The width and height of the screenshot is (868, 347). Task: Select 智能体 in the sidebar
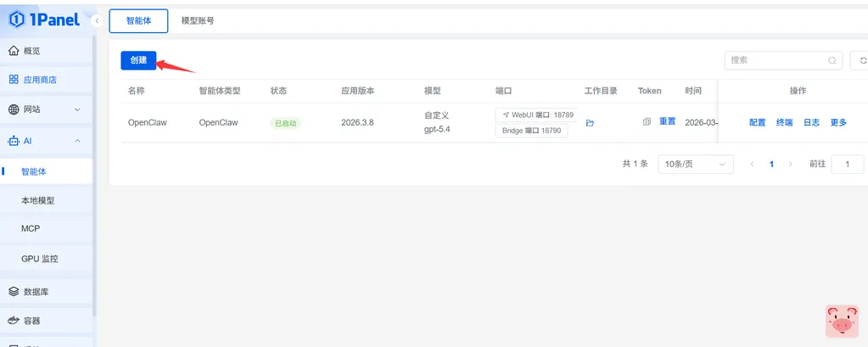[x=47, y=171]
